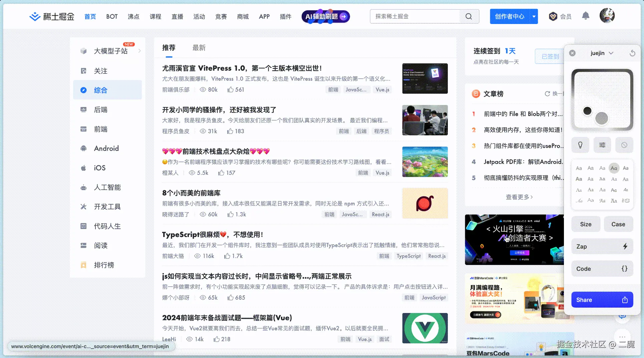Click the reset arrow icon in juejin panel

tap(632, 53)
